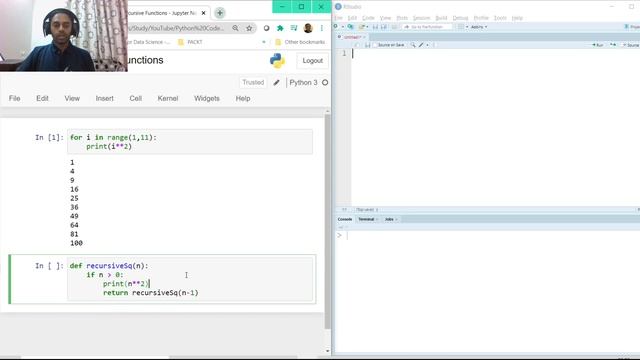This screenshot has height=360, width=640.
Task: Open the Chrome profile avatar
Action: pos(308,28)
